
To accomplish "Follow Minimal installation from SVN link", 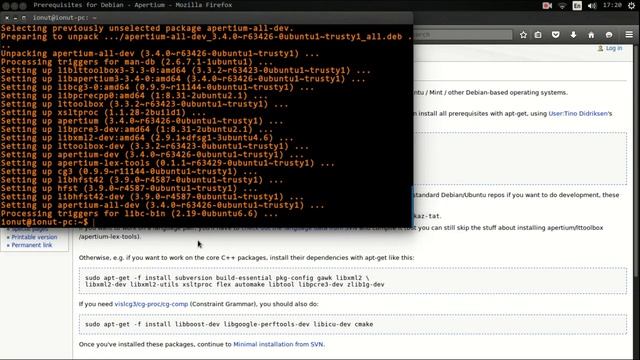I will 278,344.
